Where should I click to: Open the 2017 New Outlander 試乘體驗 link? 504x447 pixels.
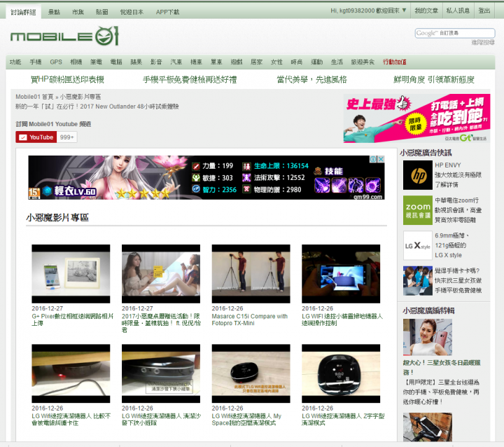[97, 106]
